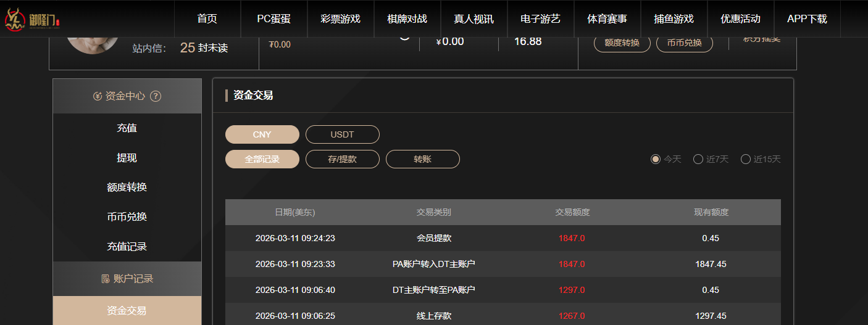The width and height of the screenshot is (868, 325).
Task: Click the 1297.0 transaction amount
Action: pos(572,290)
